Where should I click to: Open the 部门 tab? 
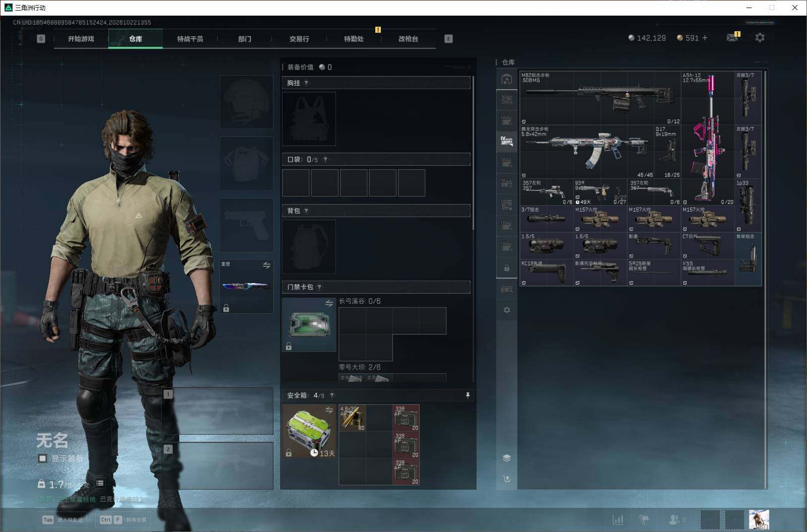[245, 39]
